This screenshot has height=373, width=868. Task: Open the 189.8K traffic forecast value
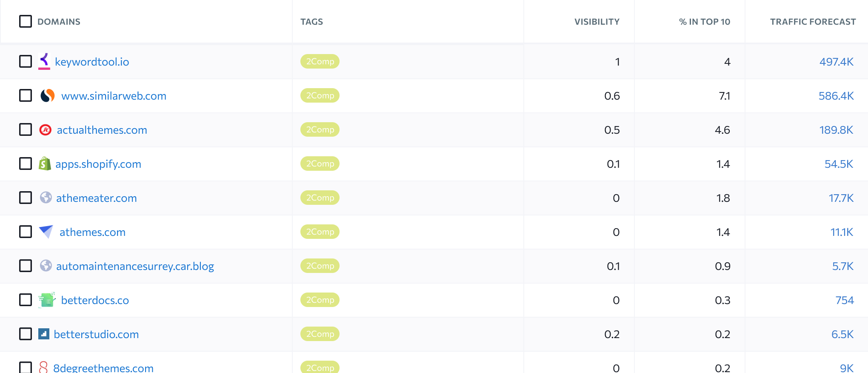tap(837, 130)
